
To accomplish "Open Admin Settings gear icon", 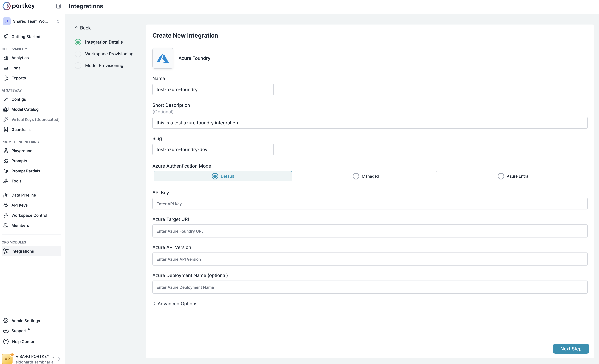I will 6,321.
